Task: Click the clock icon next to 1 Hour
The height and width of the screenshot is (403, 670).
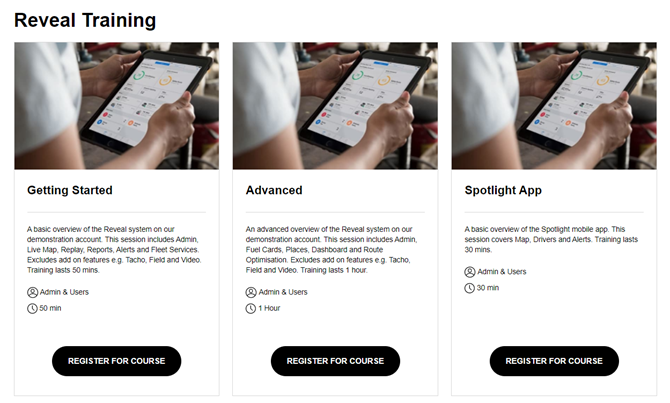Action: point(251,309)
